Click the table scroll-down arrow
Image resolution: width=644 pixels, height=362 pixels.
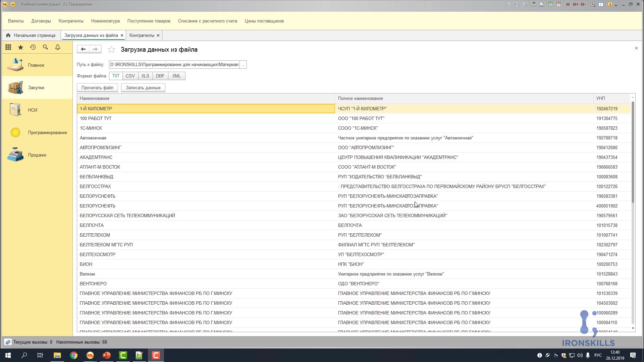tap(633, 328)
